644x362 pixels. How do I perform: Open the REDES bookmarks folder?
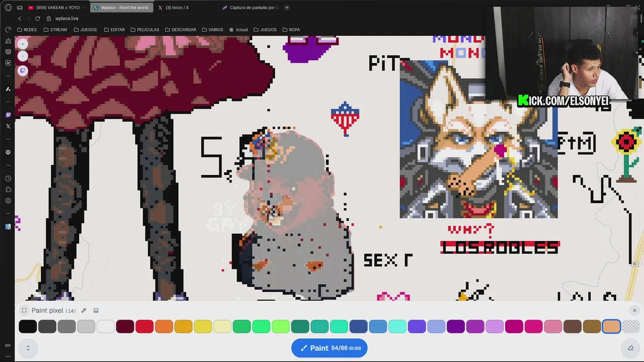(x=27, y=30)
